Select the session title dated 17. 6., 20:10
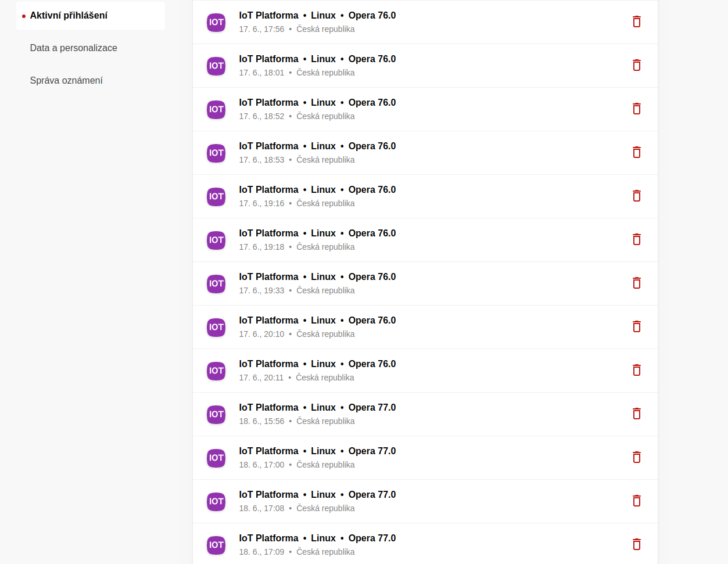The image size is (728, 564). (x=317, y=320)
